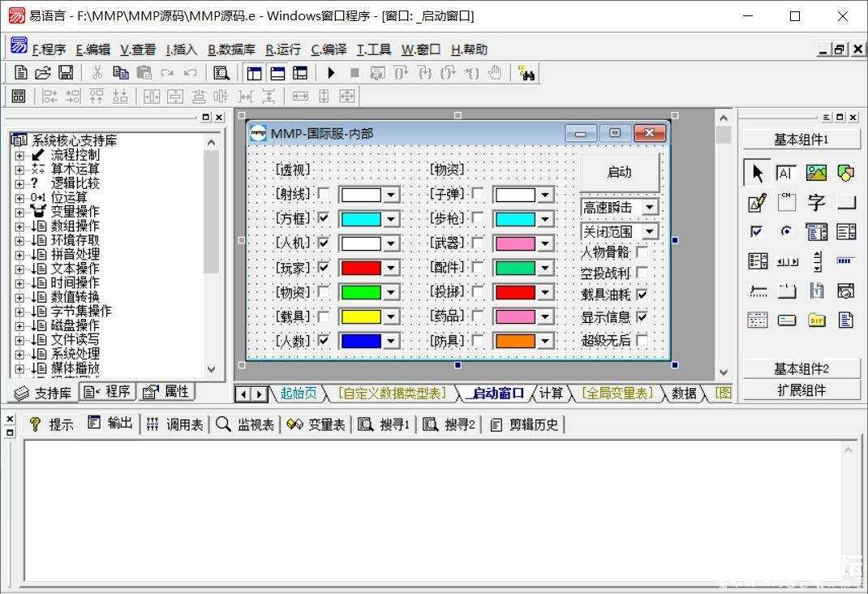Uncheck the [人机] checkbox
The image size is (868, 594).
click(324, 243)
